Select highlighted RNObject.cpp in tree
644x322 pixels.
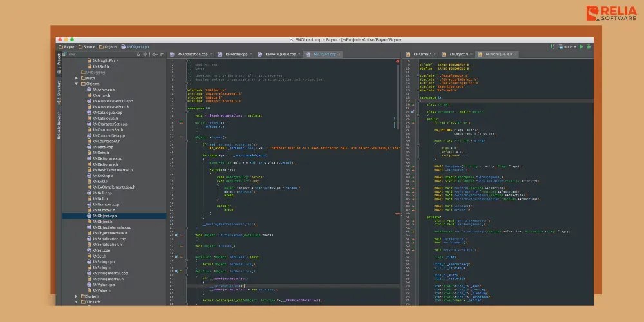114,216
